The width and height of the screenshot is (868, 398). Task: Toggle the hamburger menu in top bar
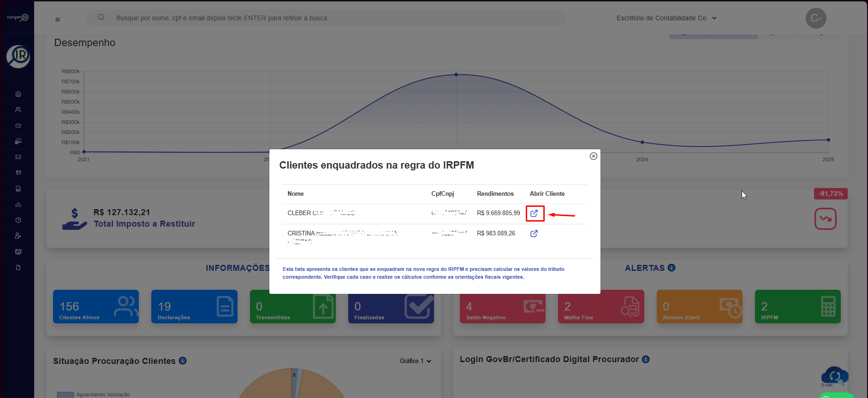coord(58,19)
